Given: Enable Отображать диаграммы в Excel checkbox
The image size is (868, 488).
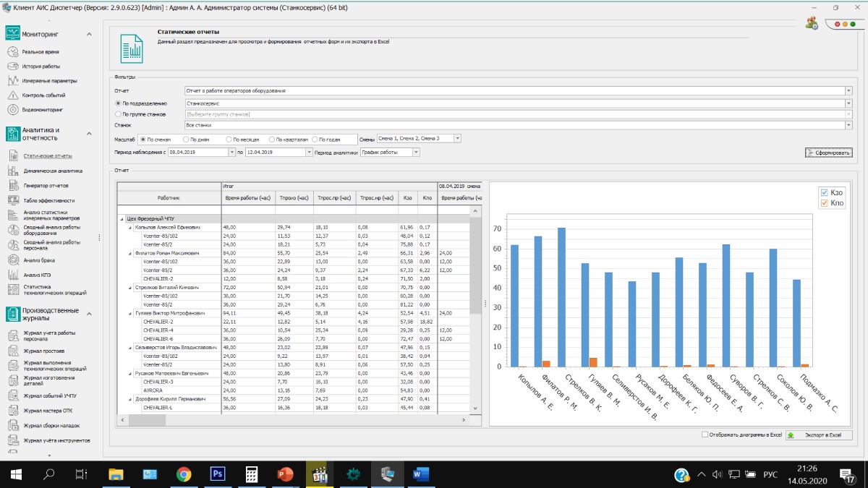Looking at the screenshot, I should pyautogui.click(x=705, y=435).
